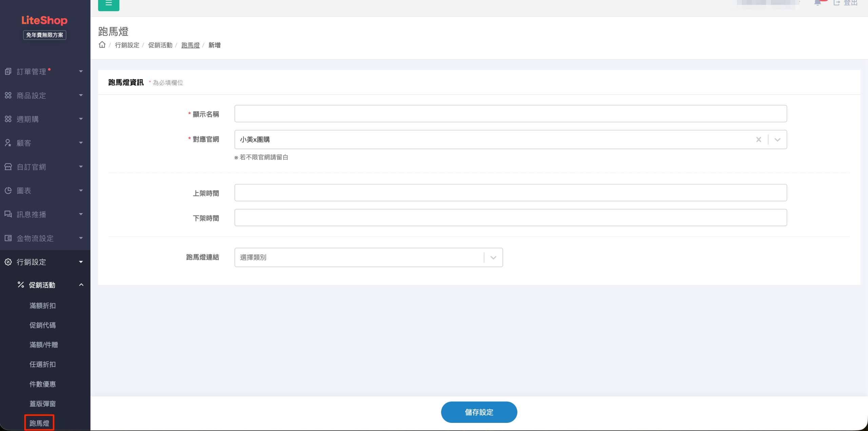Click the 圖表 pie chart icon
The height and width of the screenshot is (431, 868).
(x=8, y=191)
